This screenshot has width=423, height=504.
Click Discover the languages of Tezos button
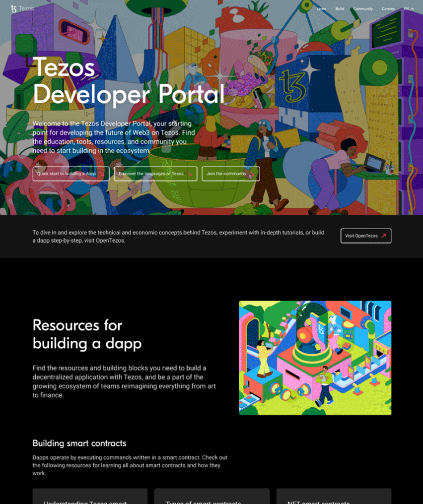pos(156,174)
